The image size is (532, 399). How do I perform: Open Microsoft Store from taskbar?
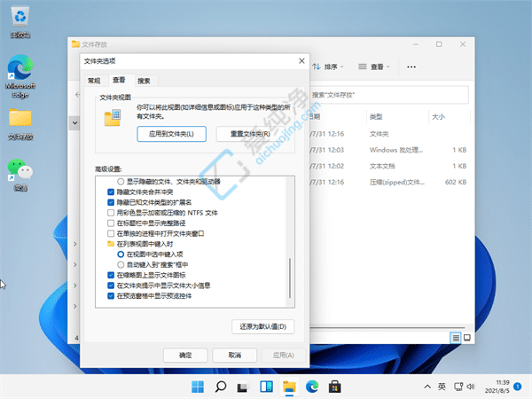[x=335, y=387]
